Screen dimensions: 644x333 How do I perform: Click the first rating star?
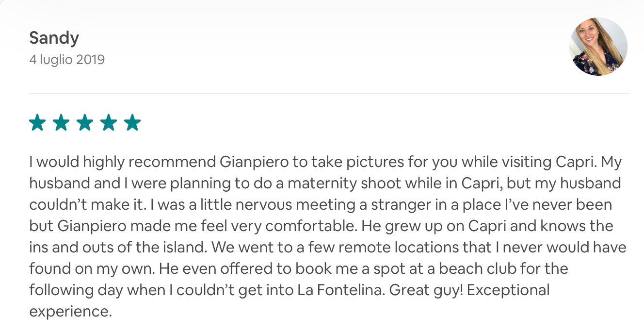pyautogui.click(x=37, y=123)
